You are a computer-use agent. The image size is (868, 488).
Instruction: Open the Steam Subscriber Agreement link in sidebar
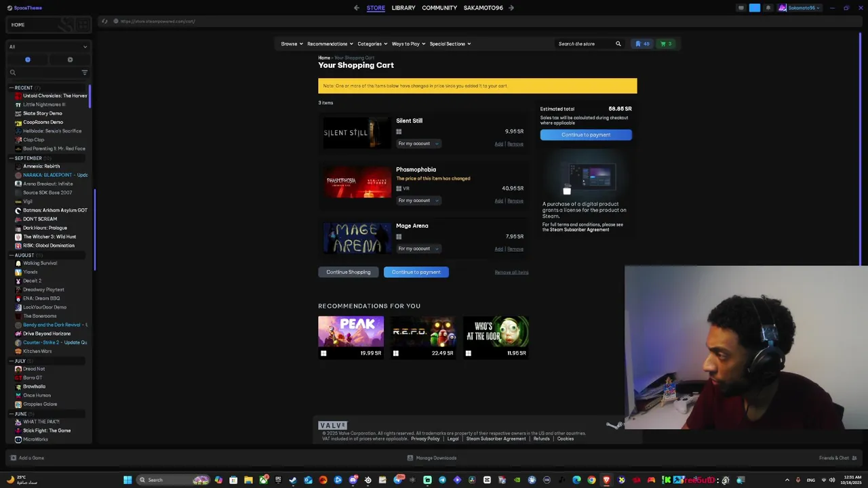point(579,230)
